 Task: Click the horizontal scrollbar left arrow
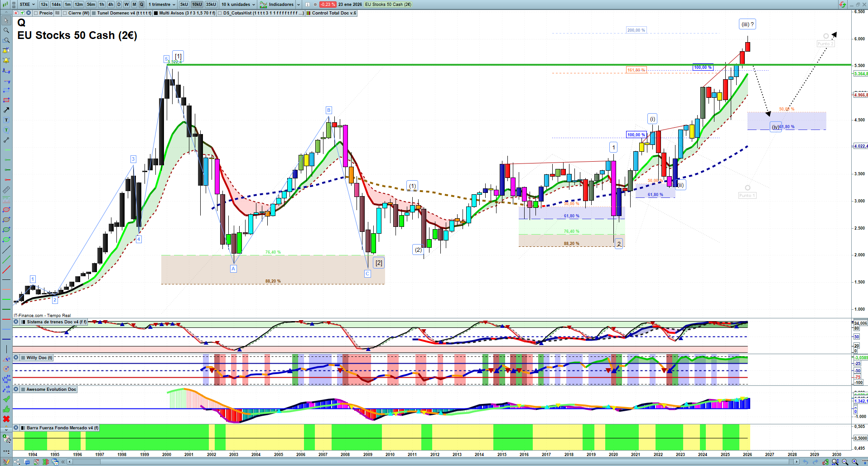[69, 462]
